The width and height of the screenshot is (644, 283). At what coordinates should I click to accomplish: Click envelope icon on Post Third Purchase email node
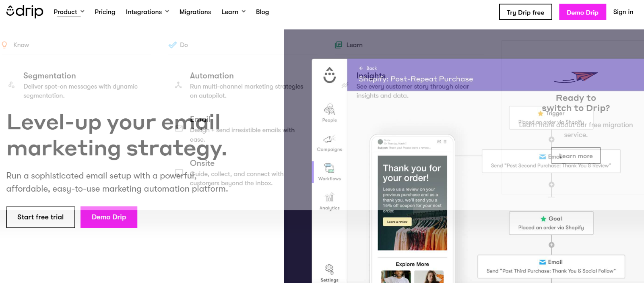[543, 262]
